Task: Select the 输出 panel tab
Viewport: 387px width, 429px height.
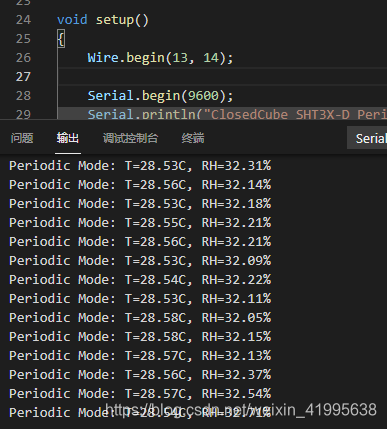Action: (68, 138)
